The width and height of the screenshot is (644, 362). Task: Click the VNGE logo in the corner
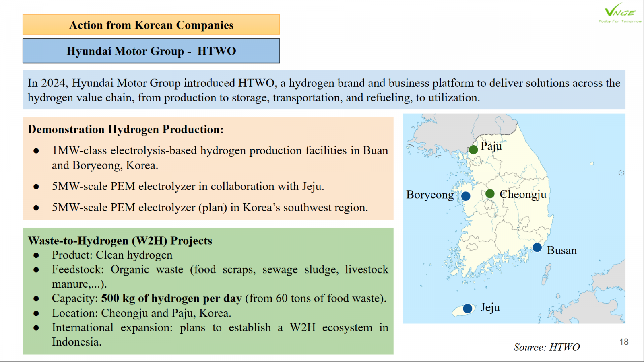619,13
